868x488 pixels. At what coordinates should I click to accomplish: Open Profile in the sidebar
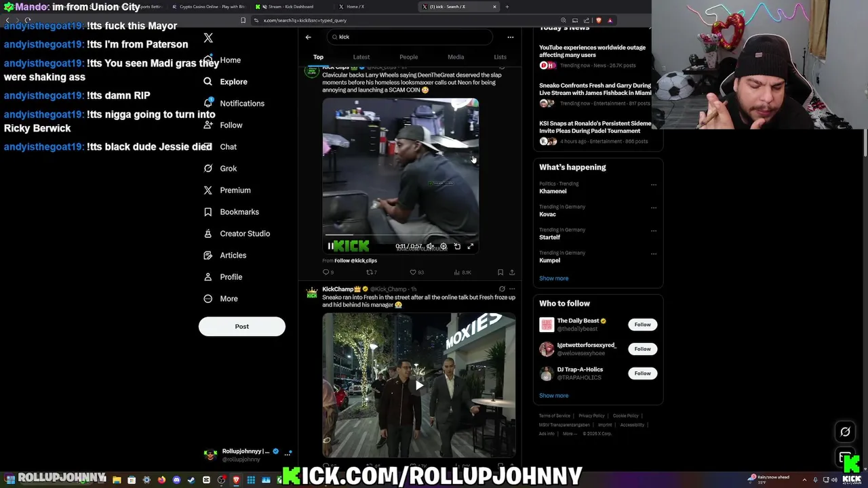point(223,277)
